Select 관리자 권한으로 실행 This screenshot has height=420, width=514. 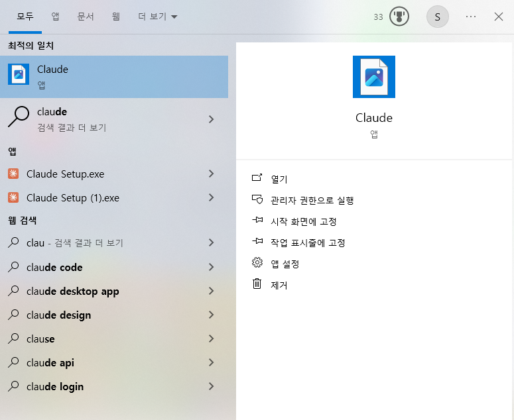312,200
